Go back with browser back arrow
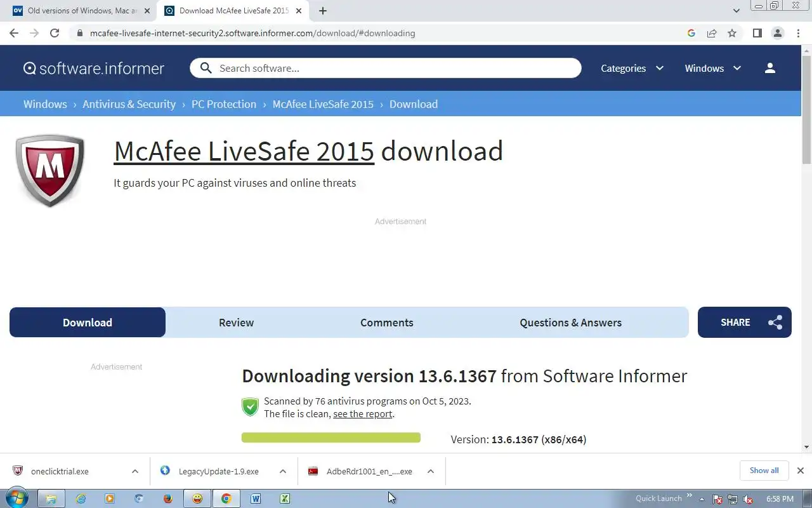The height and width of the screenshot is (508, 812). [14, 33]
